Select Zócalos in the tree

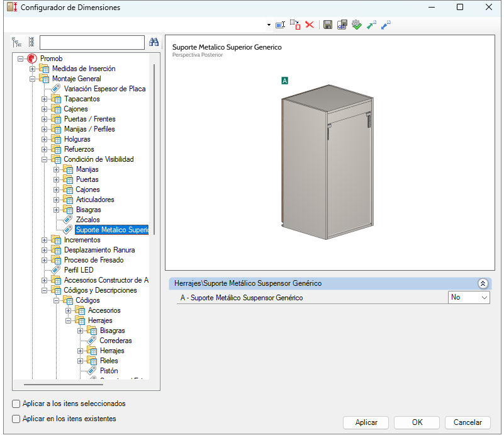click(87, 220)
